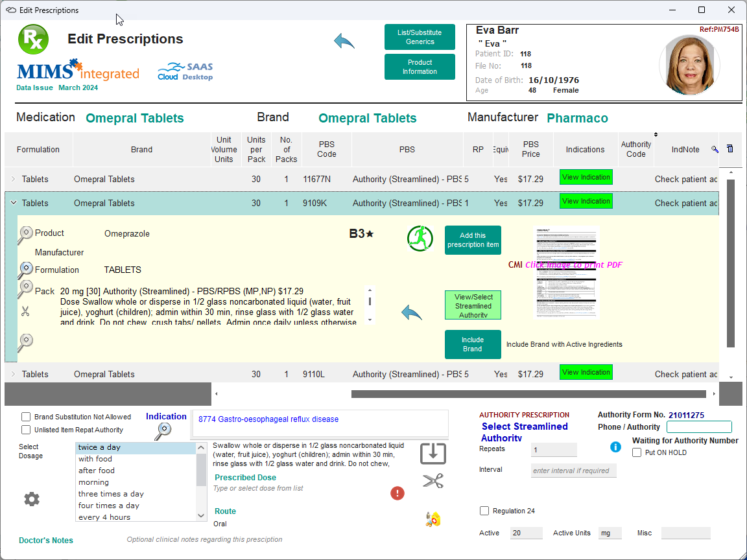Click the dosage list scrollbar thumb
747x560 pixels.
pyautogui.click(x=201, y=470)
